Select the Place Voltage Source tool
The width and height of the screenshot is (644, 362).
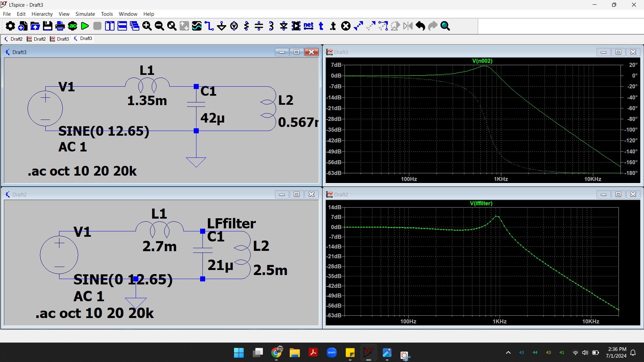(x=234, y=26)
